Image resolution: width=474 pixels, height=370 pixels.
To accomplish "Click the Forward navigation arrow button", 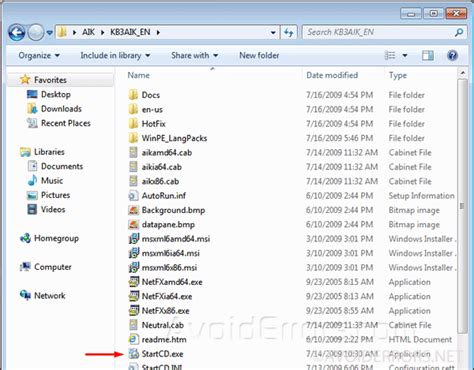I will [x=36, y=32].
